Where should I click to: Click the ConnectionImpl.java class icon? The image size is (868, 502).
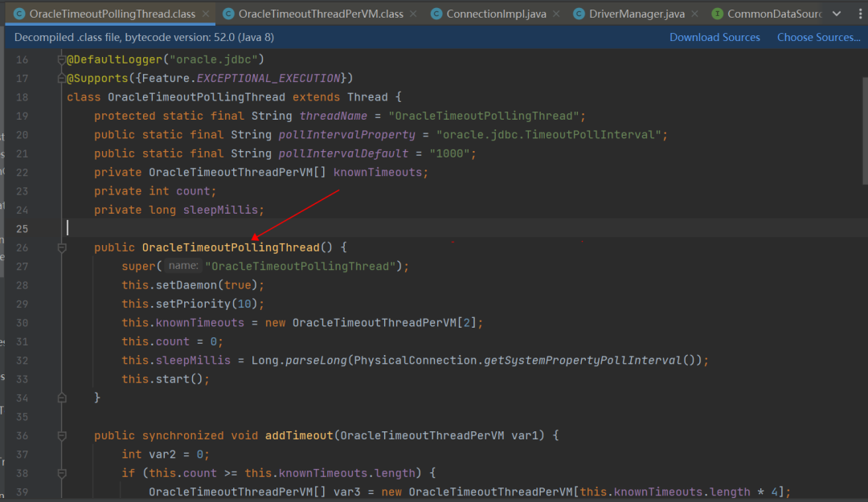point(436,14)
